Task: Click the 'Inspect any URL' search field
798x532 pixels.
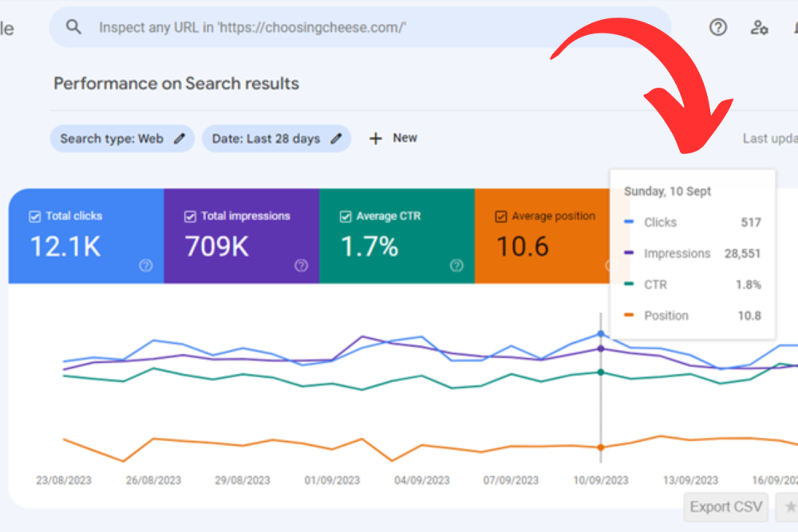Action: (359, 27)
